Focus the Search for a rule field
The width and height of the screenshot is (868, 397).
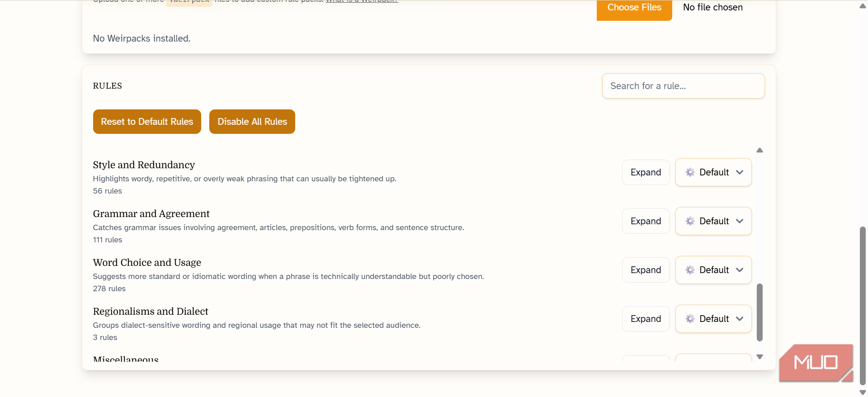pos(683,86)
